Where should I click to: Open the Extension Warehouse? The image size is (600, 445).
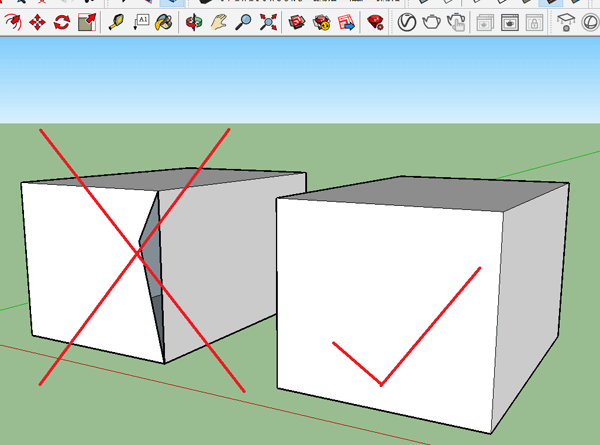coord(321,22)
